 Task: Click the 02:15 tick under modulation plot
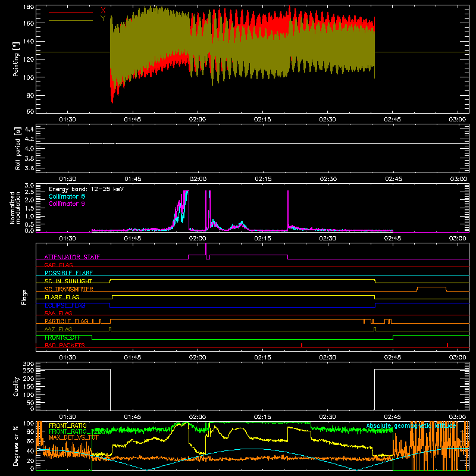(x=262, y=239)
